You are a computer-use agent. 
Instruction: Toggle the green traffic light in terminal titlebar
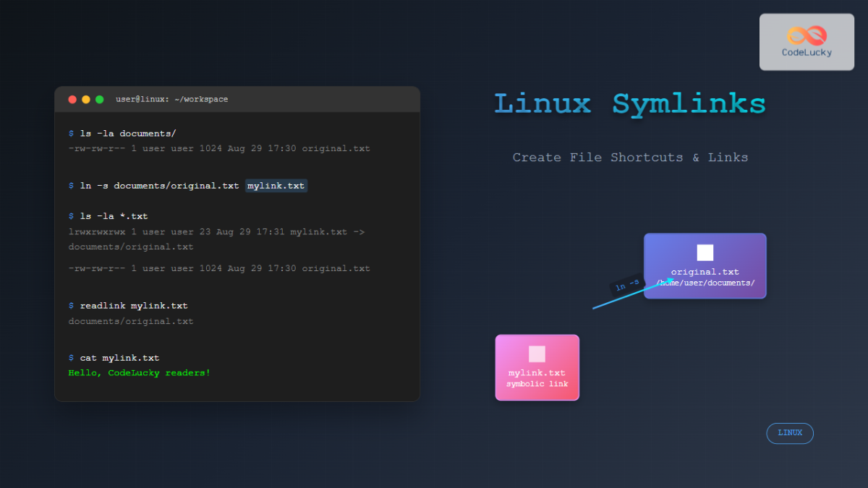point(99,99)
